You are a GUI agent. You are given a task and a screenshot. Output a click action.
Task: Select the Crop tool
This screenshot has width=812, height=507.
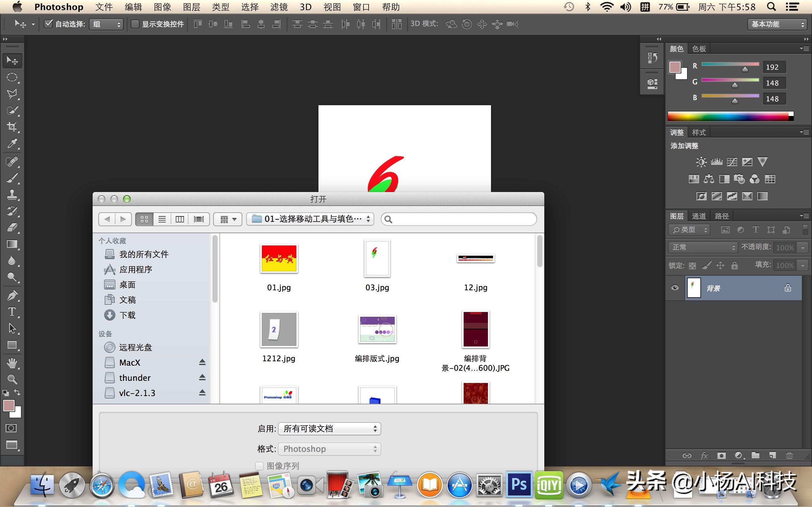(12, 127)
